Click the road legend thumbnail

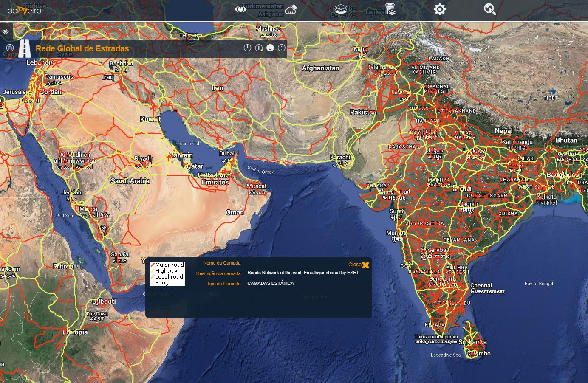click(167, 274)
